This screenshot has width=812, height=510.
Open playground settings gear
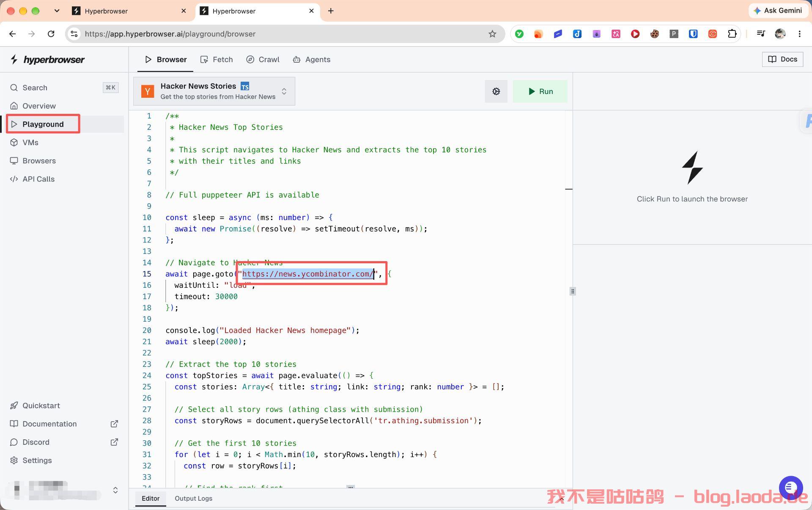tap(496, 91)
